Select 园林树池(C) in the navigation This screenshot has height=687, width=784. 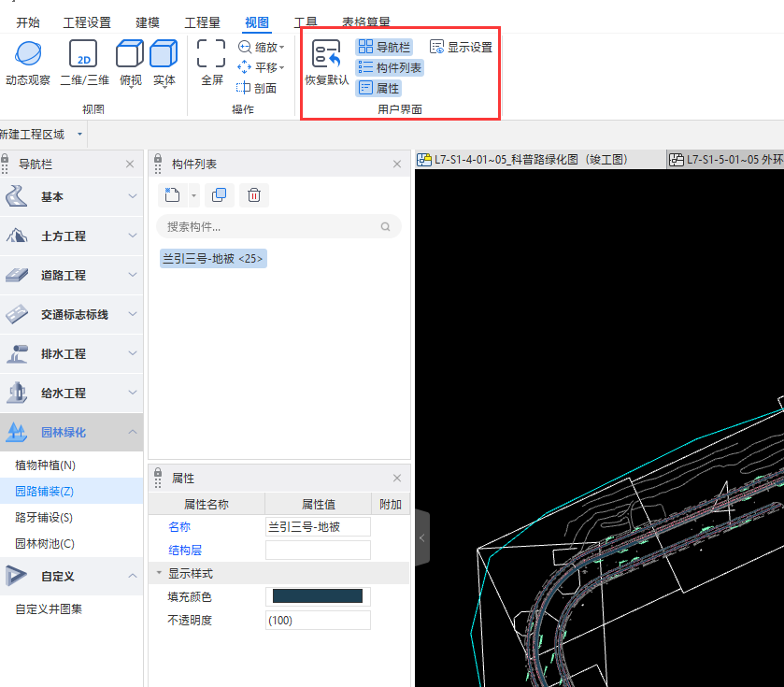[x=72, y=543]
